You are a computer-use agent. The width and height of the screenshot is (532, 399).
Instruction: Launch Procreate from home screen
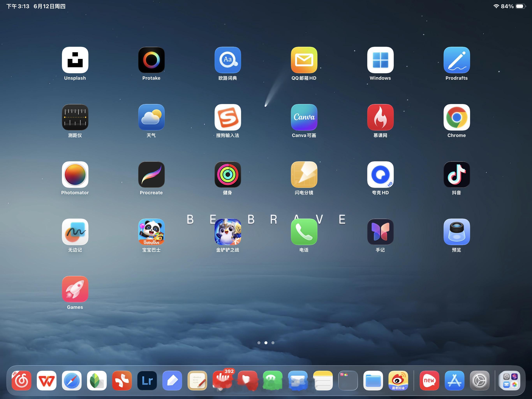(151, 175)
